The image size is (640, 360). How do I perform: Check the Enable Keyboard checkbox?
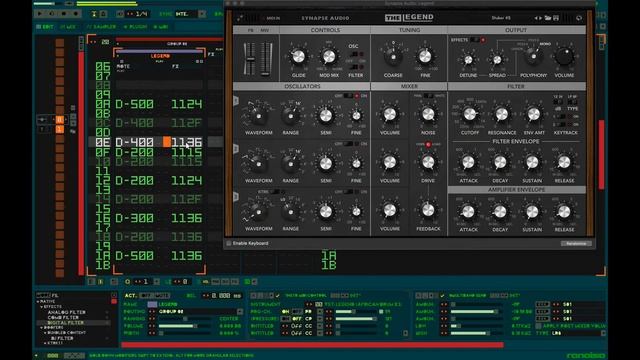click(x=229, y=243)
